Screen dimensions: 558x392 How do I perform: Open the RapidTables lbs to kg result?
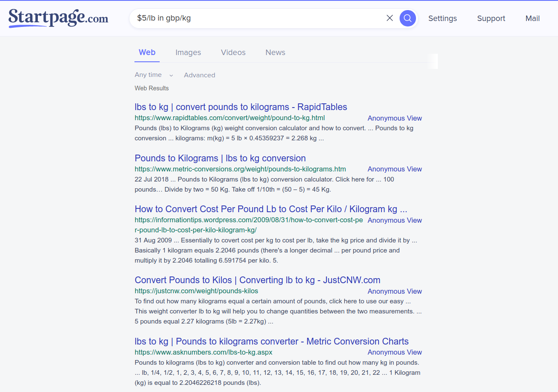241,107
